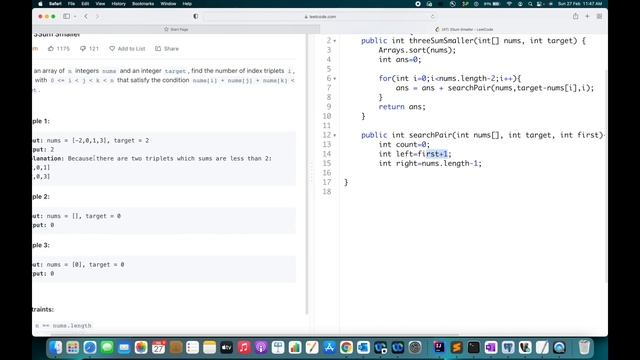Open Mail from the dock
The width and height of the screenshot is (640, 360).
click(x=124, y=347)
